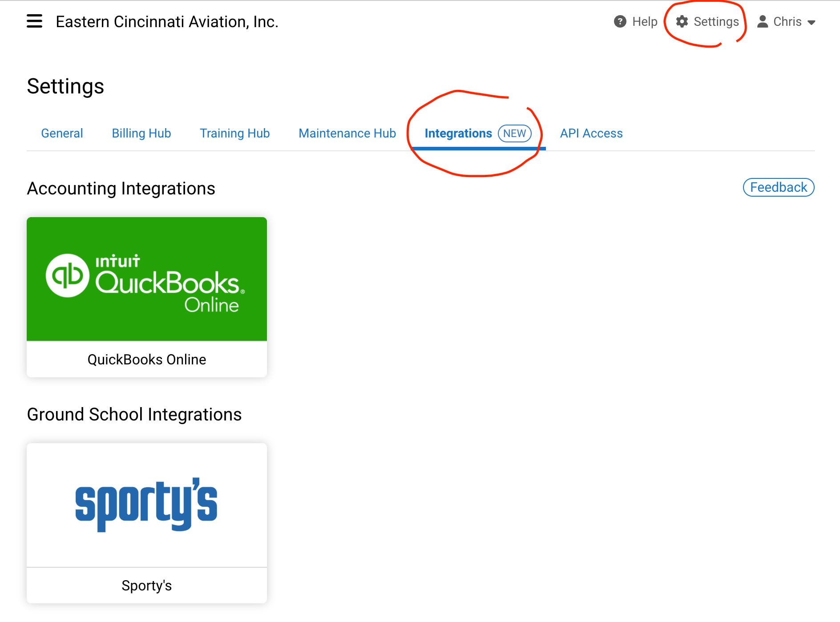The width and height of the screenshot is (840, 622).
Task: Open the Settings link in header
Action: click(716, 21)
